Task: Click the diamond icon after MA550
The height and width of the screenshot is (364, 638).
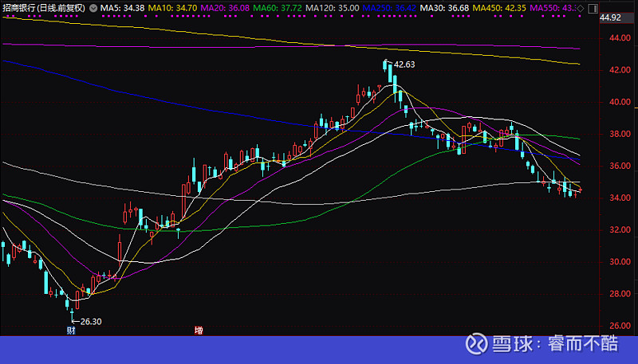Action: click(x=581, y=8)
